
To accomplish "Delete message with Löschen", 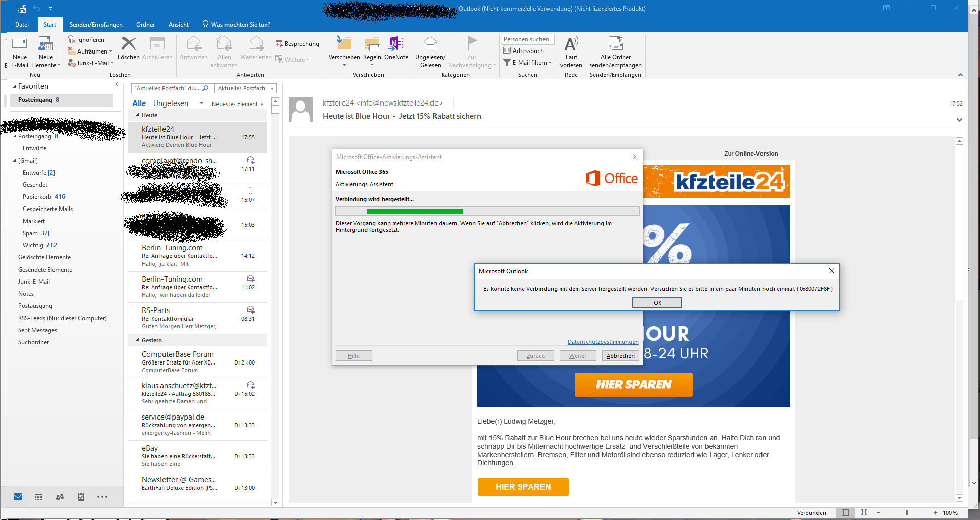I will (129, 48).
